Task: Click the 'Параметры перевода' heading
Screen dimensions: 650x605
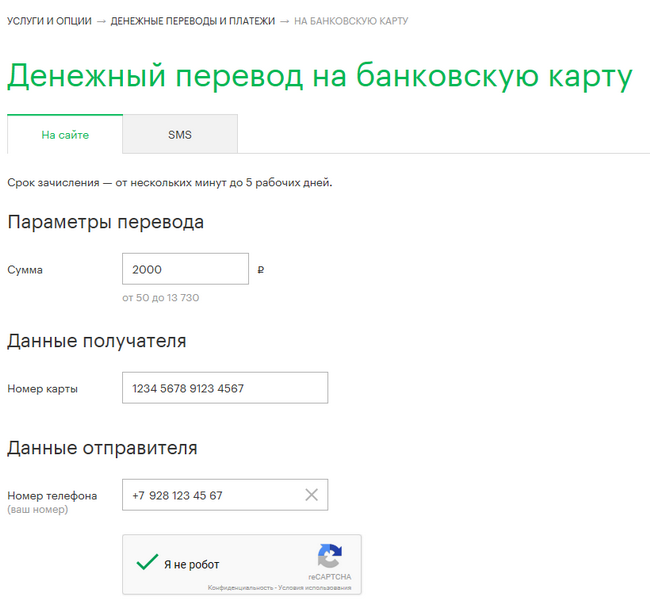Action: (x=106, y=222)
